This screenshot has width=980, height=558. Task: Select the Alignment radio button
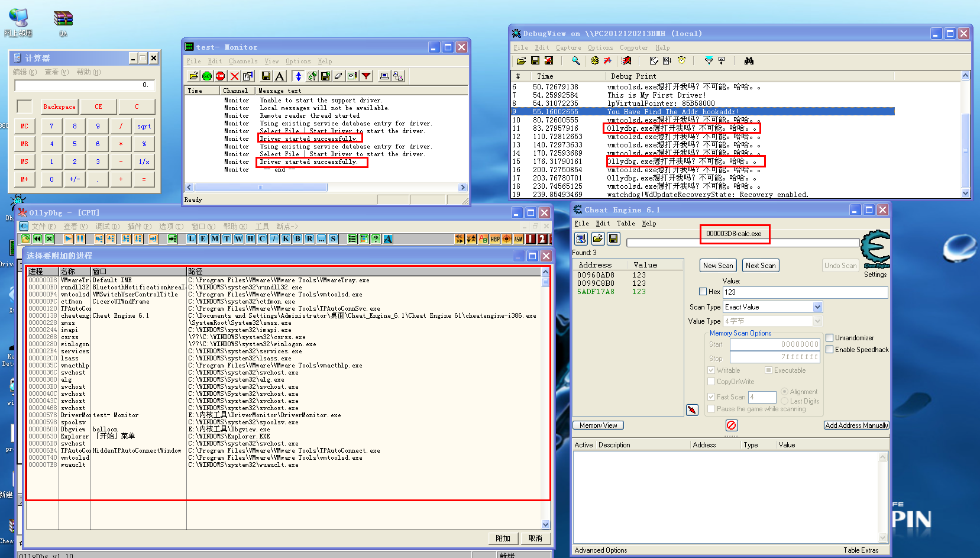coord(784,392)
